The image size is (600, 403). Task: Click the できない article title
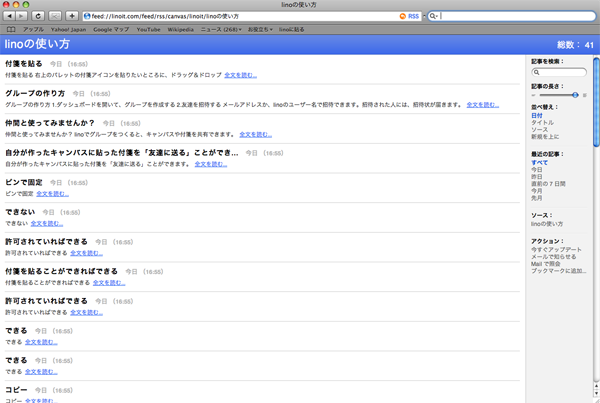[20, 212]
